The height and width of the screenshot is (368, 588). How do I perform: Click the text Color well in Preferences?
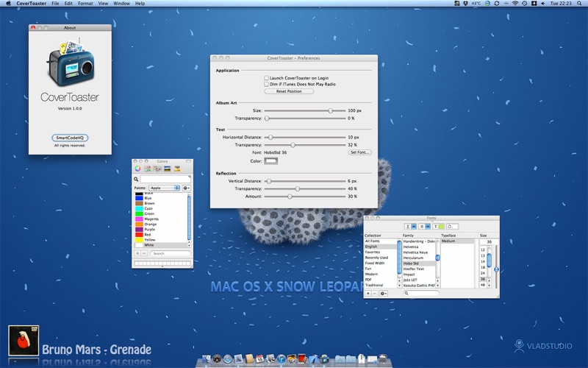pyautogui.click(x=270, y=161)
